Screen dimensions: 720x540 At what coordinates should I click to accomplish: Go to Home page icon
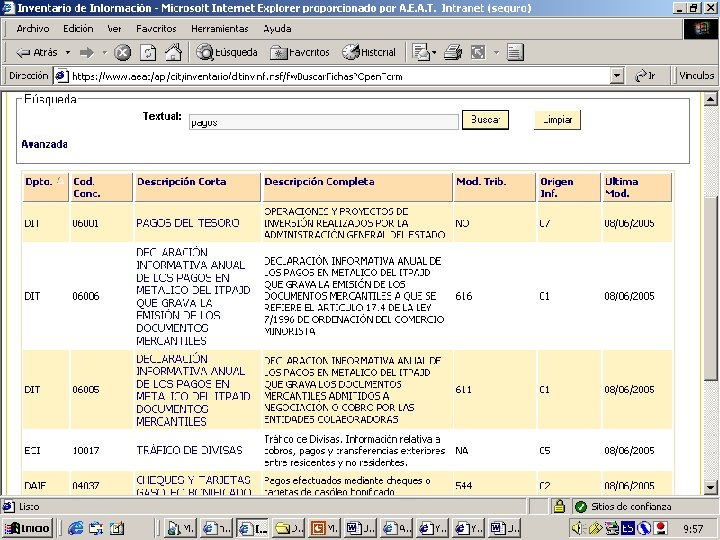pos(172,52)
